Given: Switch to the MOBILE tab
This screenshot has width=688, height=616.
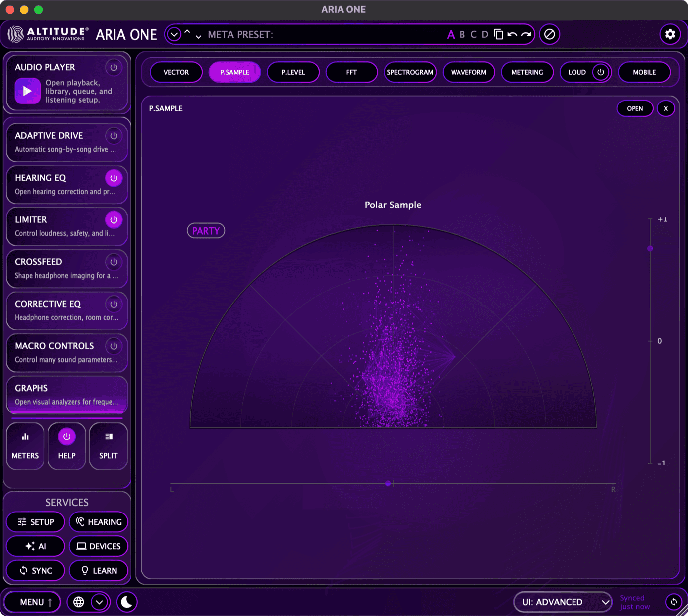Looking at the screenshot, I should tap(644, 72).
